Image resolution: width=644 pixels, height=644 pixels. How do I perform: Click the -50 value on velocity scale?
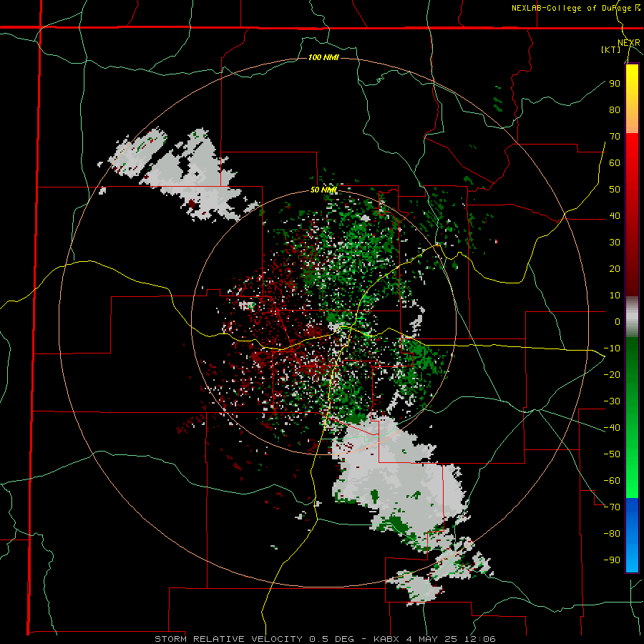pos(612,454)
